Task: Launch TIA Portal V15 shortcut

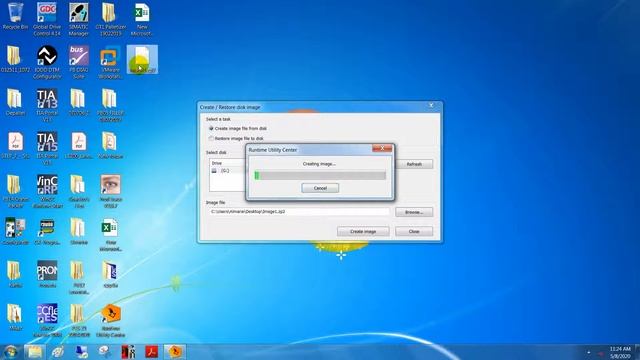Action: point(47,148)
